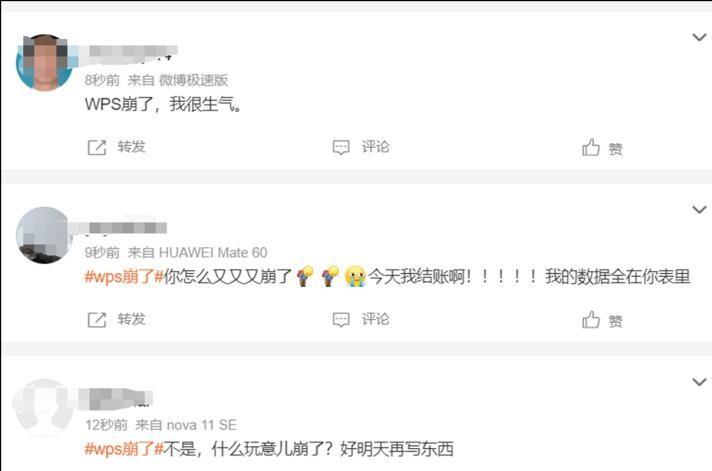This screenshot has width=712, height=471.
Task: Expand options chevron on first post
Action: (x=699, y=37)
